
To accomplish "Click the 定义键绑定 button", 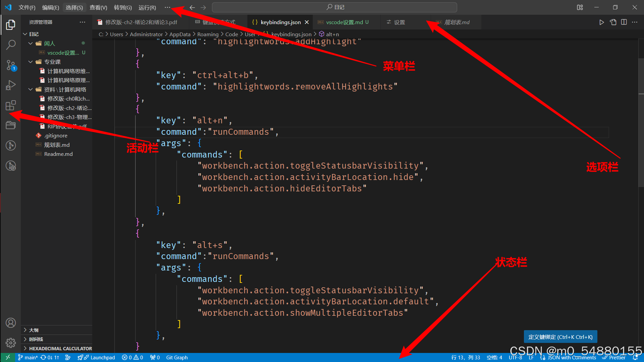I will tap(560, 337).
